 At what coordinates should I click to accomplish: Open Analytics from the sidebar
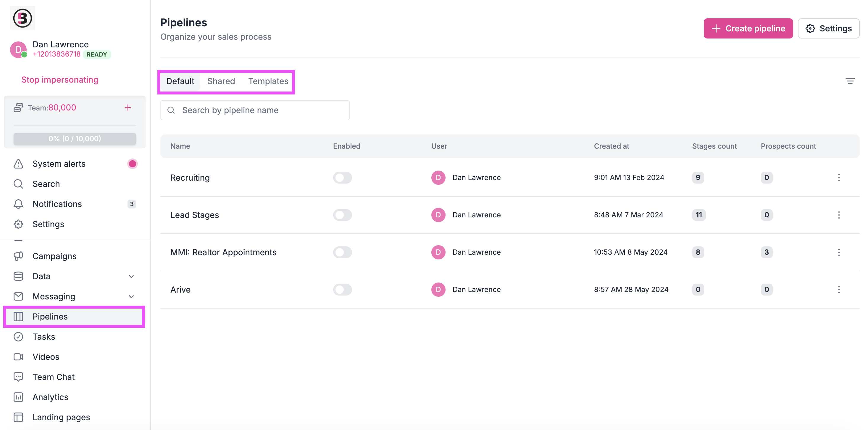coord(50,397)
